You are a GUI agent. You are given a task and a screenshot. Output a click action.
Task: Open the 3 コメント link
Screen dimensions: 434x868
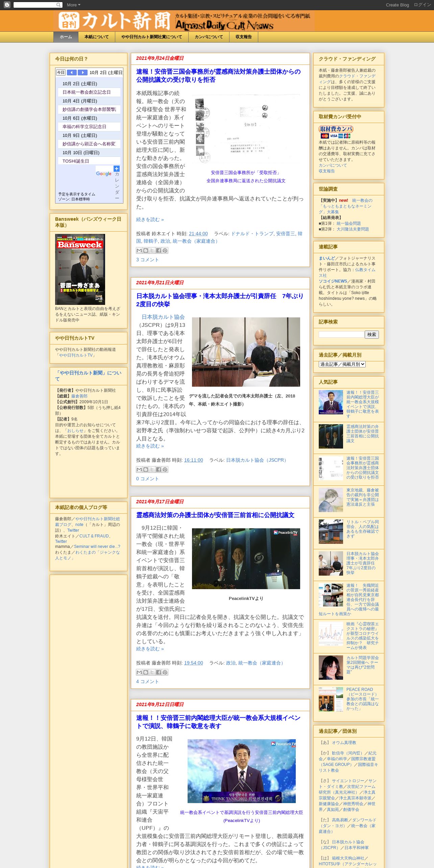pyautogui.click(x=147, y=260)
